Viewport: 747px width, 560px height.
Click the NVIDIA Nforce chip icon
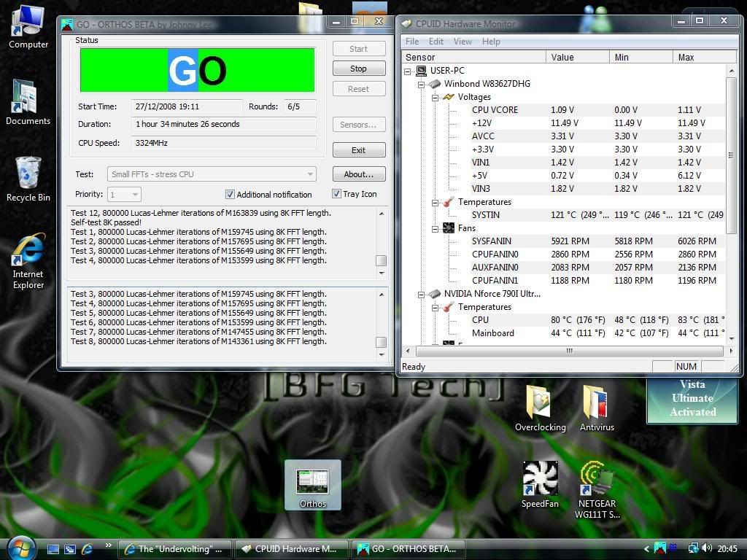pyautogui.click(x=434, y=294)
